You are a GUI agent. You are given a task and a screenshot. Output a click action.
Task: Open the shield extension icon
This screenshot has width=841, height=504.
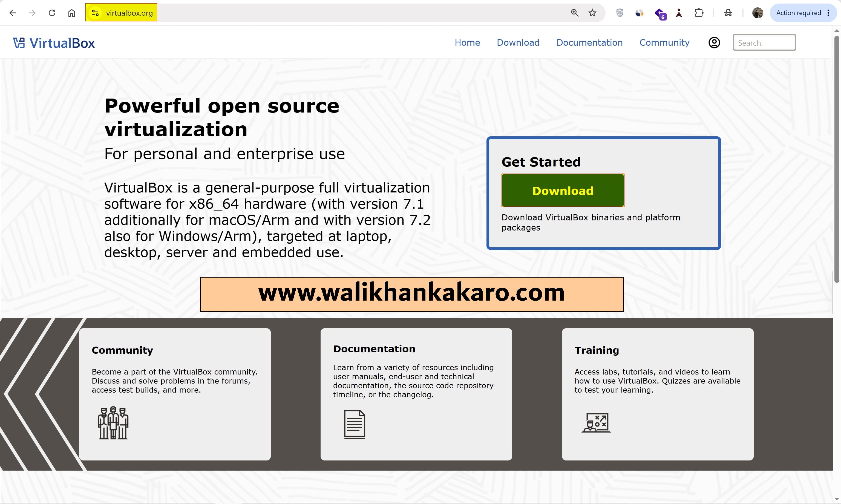pos(620,13)
